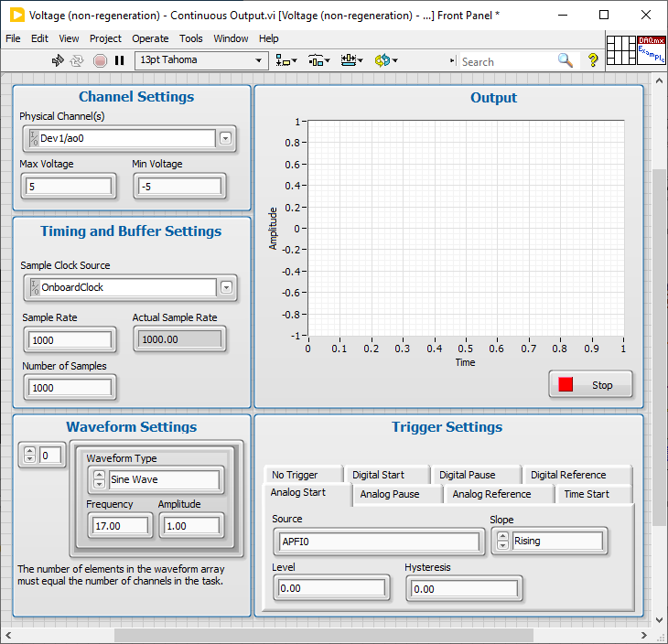The height and width of the screenshot is (644, 668).
Task: Open the Window menu
Action: tap(231, 38)
